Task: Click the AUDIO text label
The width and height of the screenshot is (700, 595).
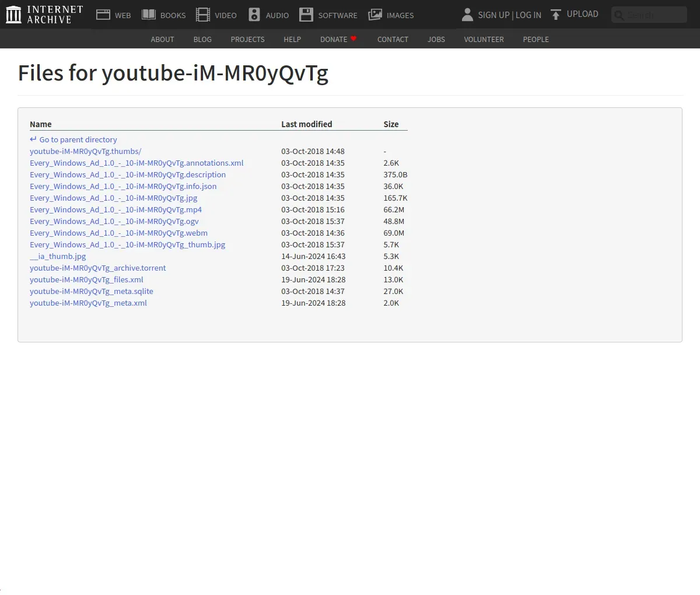Action: click(277, 15)
